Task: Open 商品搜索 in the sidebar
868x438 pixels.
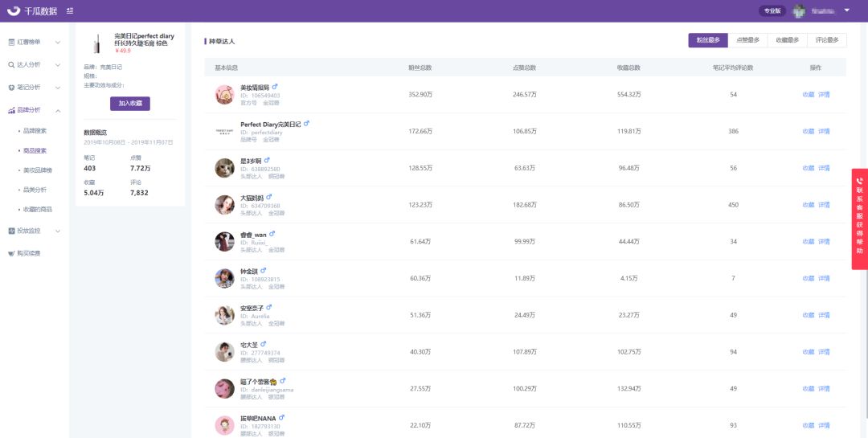Action: point(35,150)
